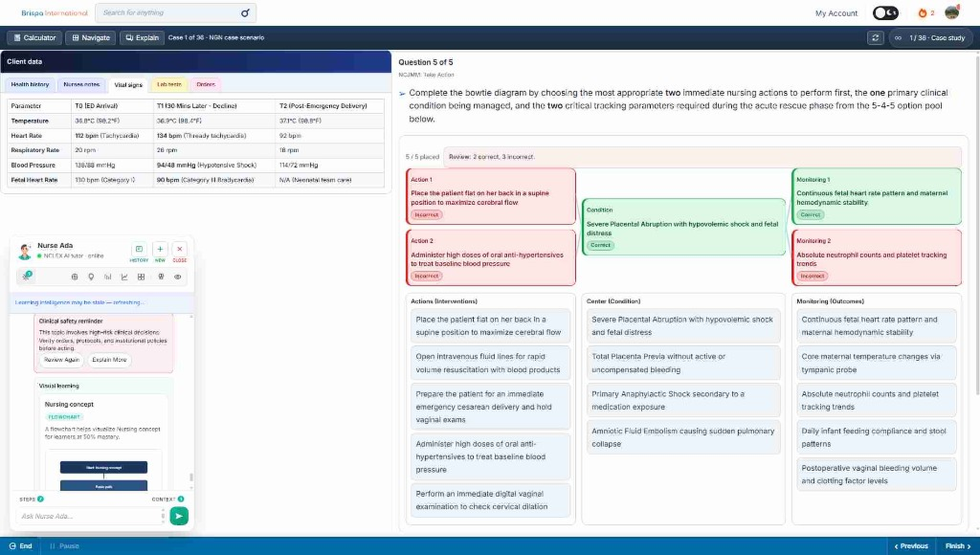The width and height of the screenshot is (980, 555).
Task: Click the brain icon in Ada toolbar
Action: 161,277
